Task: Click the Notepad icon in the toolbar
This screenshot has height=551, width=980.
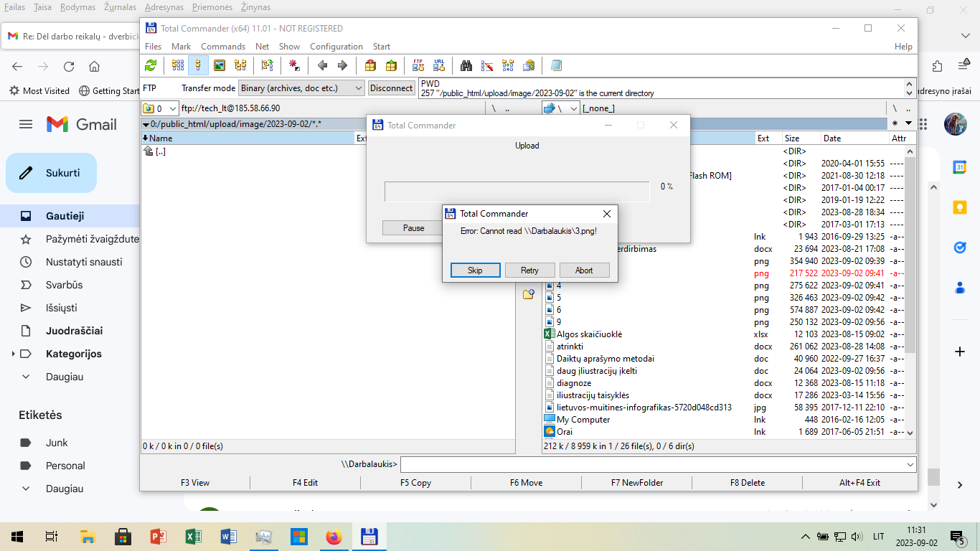Action: coord(556,65)
